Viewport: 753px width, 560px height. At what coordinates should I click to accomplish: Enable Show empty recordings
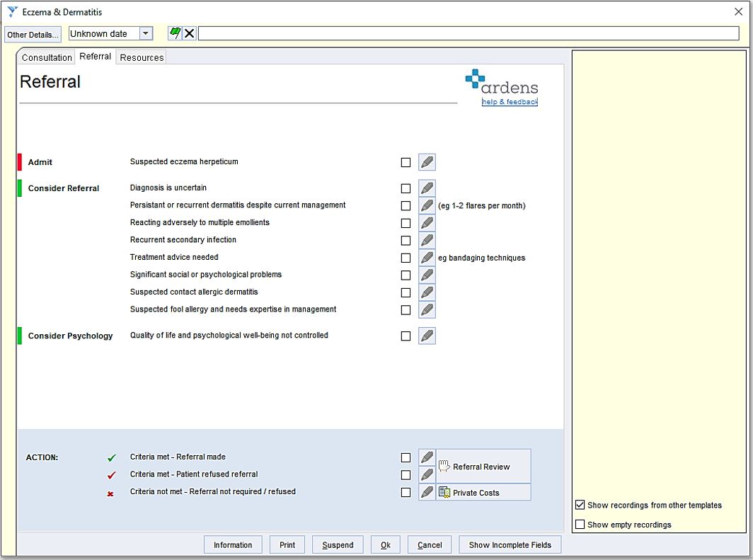point(580,524)
